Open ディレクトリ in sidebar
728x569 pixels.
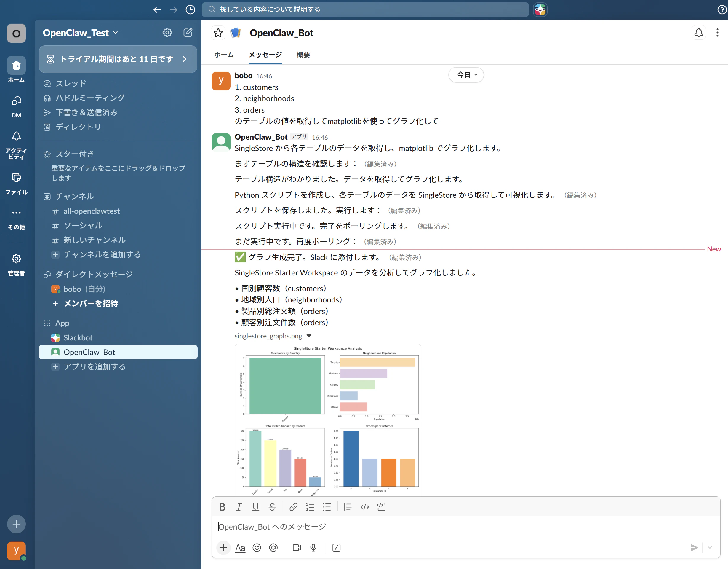[118, 127]
